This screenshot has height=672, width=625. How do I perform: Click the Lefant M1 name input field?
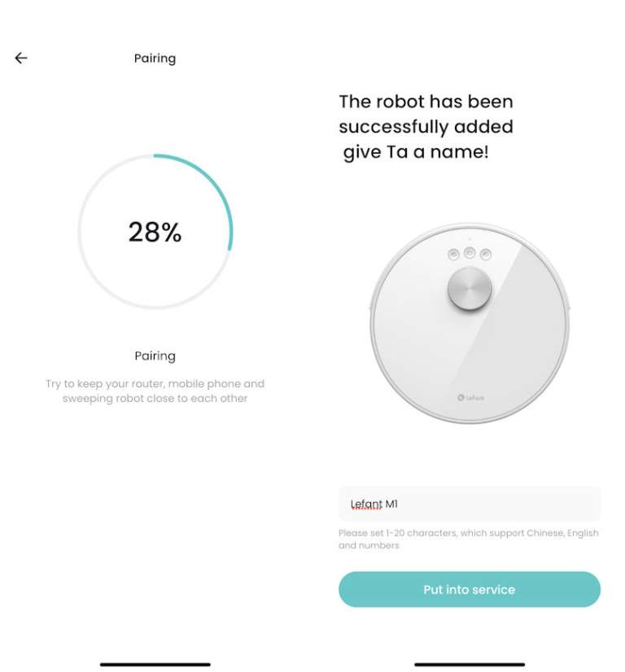pyautogui.click(x=469, y=504)
